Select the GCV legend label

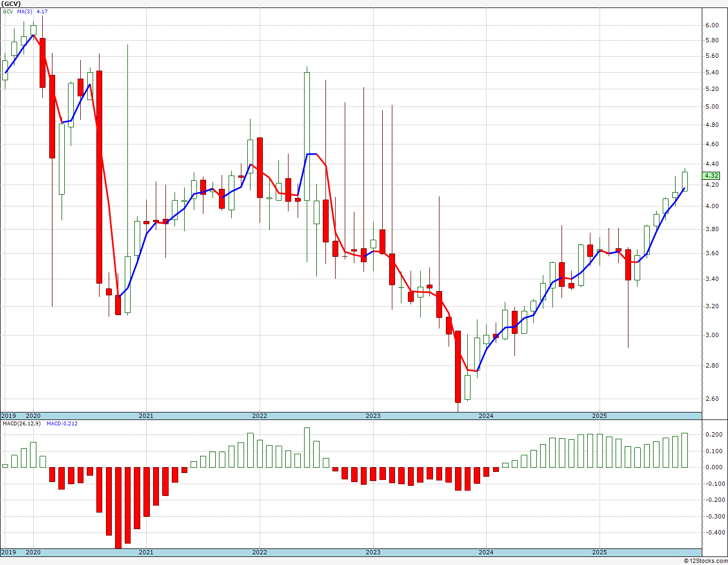(7, 11)
